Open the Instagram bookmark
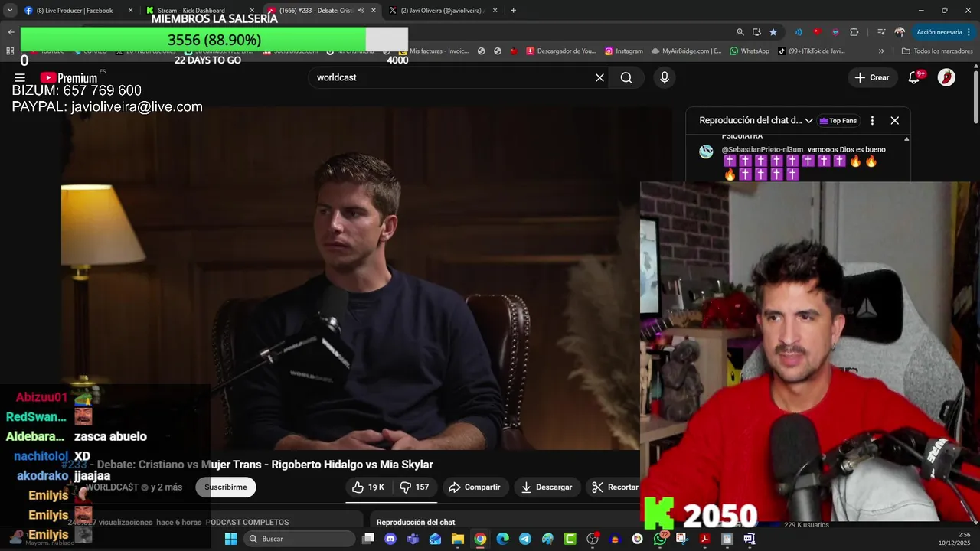The height and width of the screenshot is (551, 980). click(x=624, y=51)
